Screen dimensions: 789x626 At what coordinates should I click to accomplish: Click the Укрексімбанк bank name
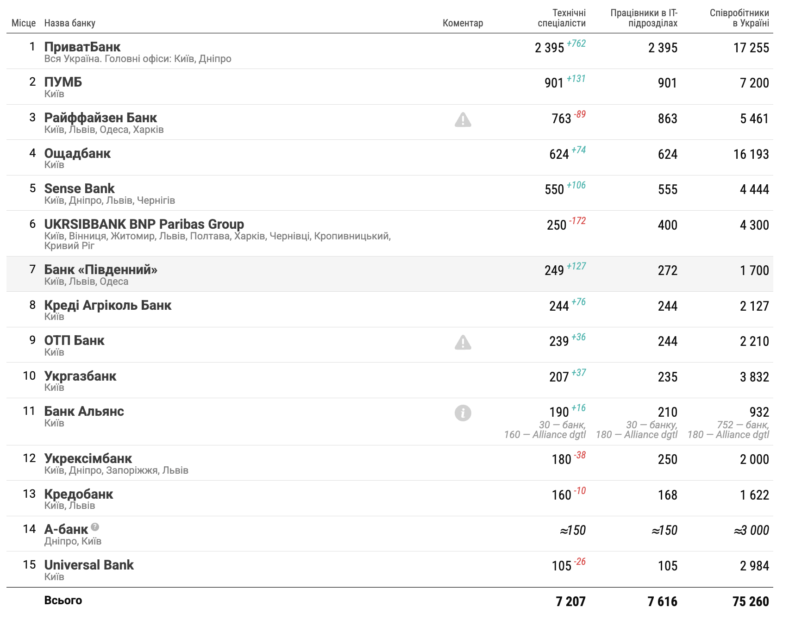click(88, 458)
